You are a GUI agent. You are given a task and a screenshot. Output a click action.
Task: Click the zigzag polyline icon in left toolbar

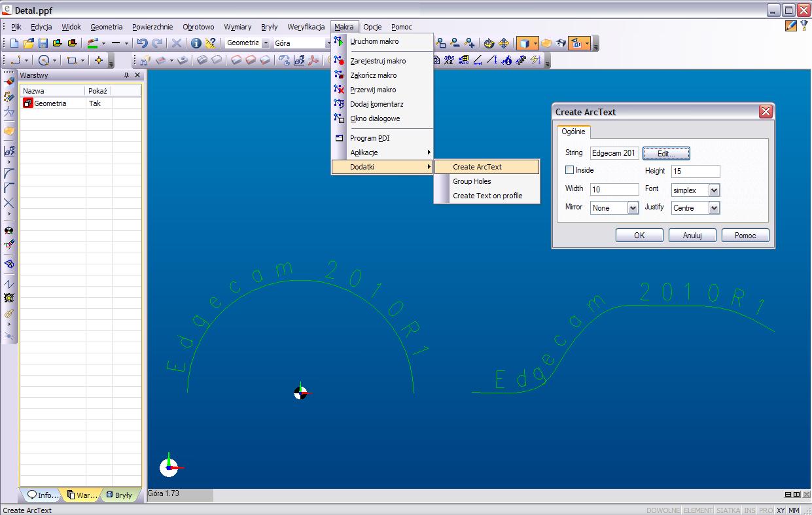coord(9,284)
